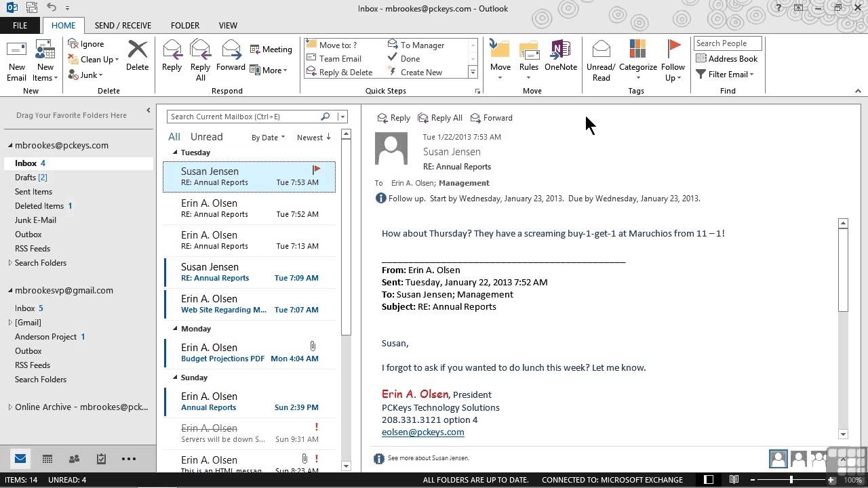
Task: Collapse the mbrookes@pckeys.com account
Action: 11,146
